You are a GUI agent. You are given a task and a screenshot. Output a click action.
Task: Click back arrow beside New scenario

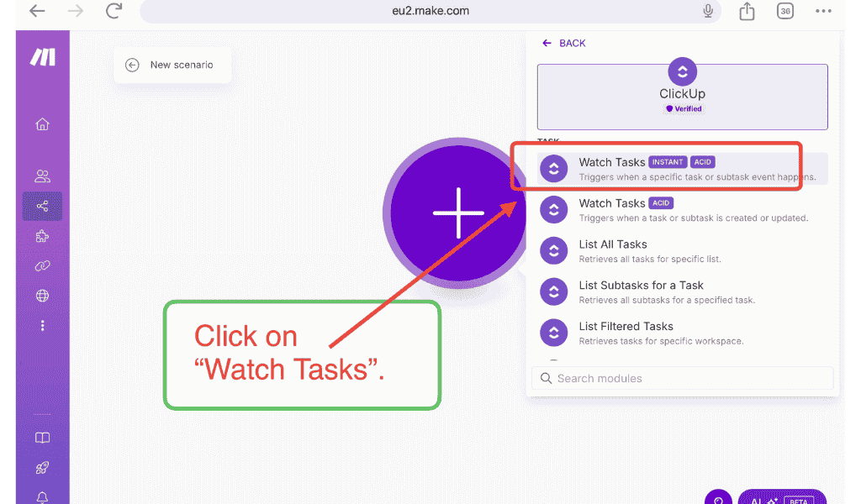[x=132, y=66]
